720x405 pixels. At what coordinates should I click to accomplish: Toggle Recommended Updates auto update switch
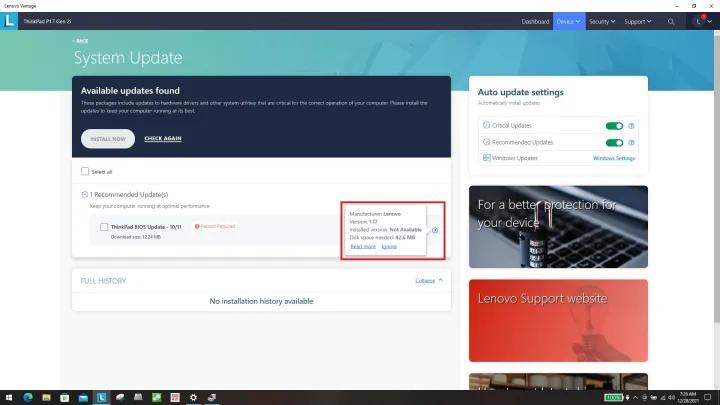click(614, 143)
